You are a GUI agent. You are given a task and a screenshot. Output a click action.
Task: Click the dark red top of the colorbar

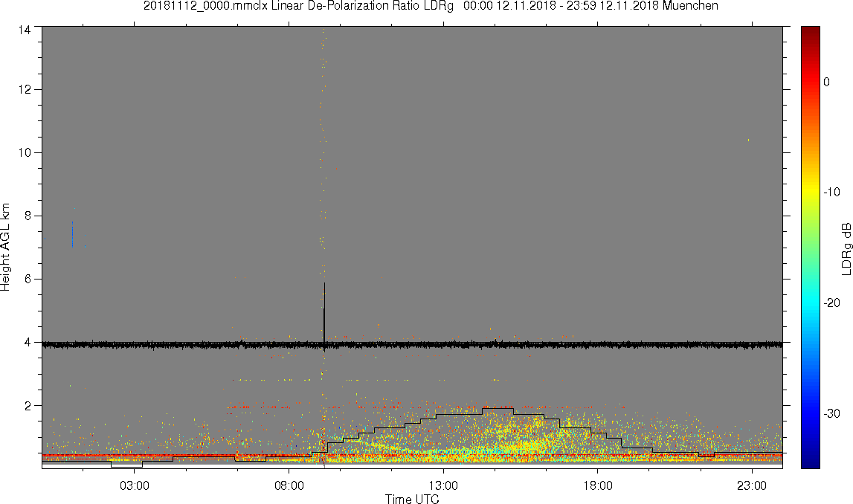[810, 31]
